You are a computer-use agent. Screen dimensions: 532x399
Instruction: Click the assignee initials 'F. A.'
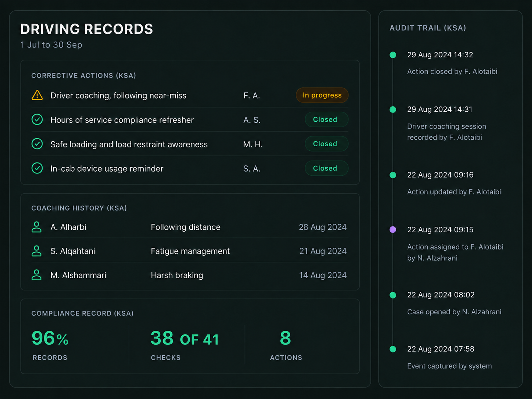click(x=252, y=95)
